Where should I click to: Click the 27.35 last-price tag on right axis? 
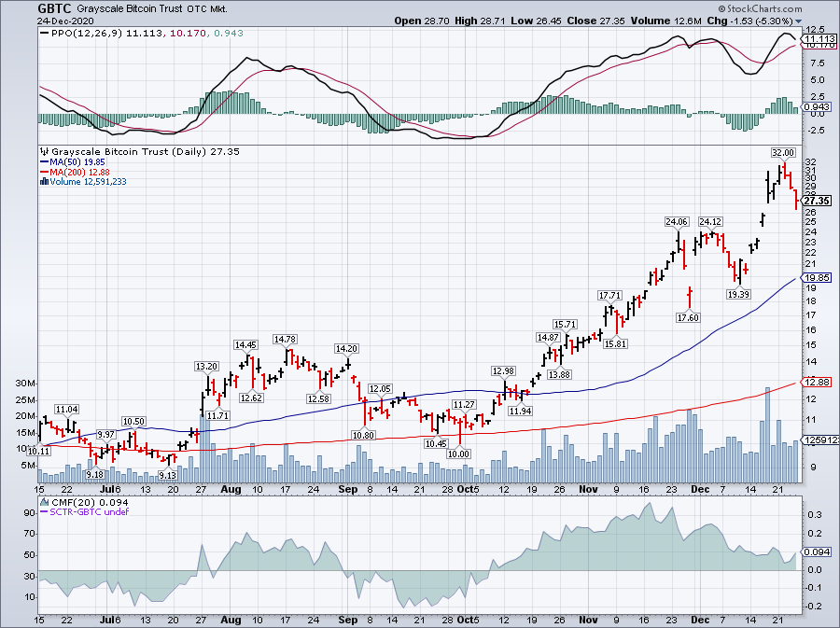(x=818, y=201)
